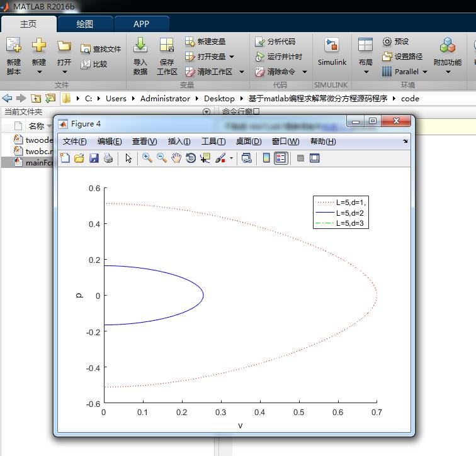Click the New Script icon

[14, 45]
